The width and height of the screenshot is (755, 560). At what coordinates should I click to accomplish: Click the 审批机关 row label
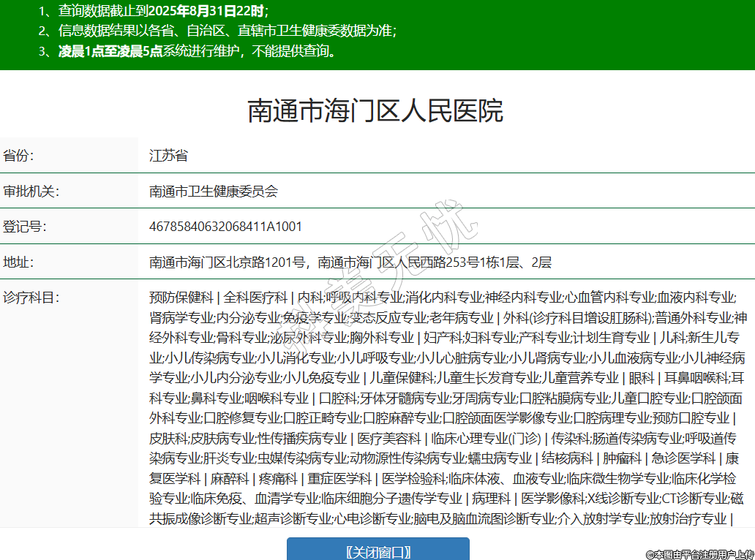30,192
